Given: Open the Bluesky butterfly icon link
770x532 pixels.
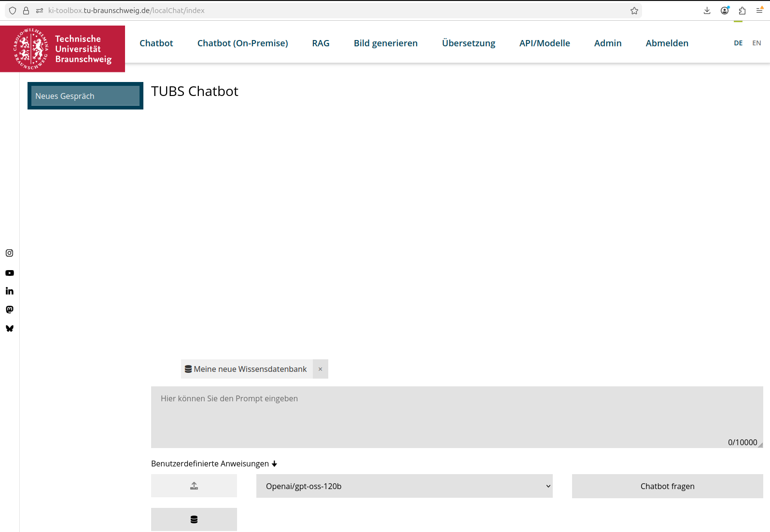Looking at the screenshot, I should (x=10, y=328).
